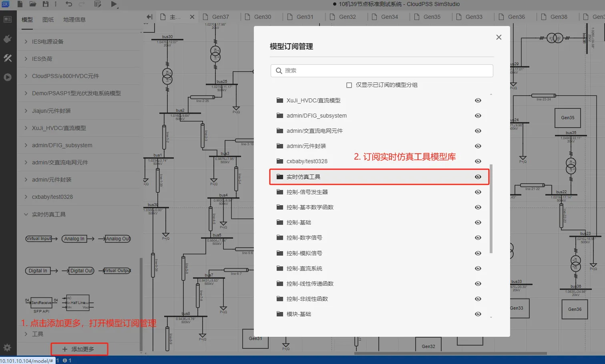605x364 pixels.
Task: Toggle subscription eye for 控制-信号发生器
Action: click(x=478, y=192)
